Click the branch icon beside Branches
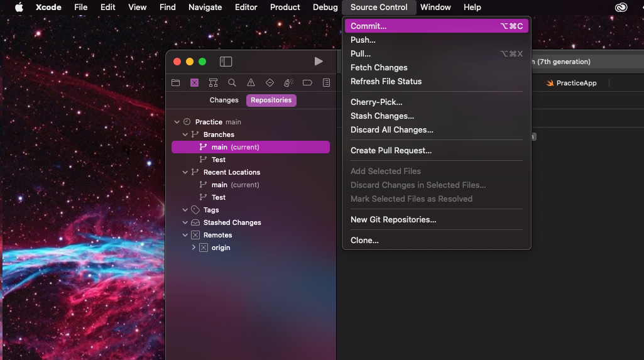Image resolution: width=644 pixels, height=360 pixels. point(195,134)
